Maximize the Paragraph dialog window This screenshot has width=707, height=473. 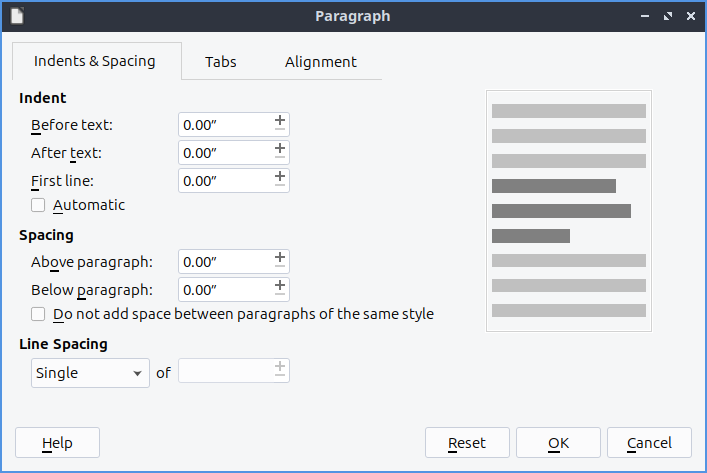click(666, 16)
